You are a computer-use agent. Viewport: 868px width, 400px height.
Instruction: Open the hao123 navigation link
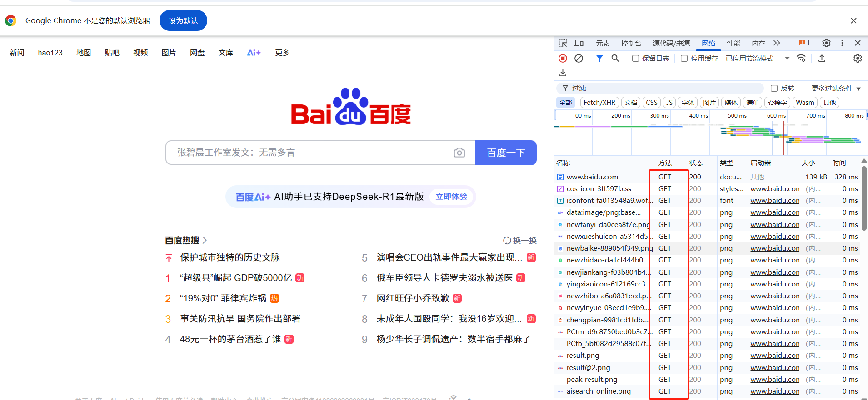coord(50,53)
